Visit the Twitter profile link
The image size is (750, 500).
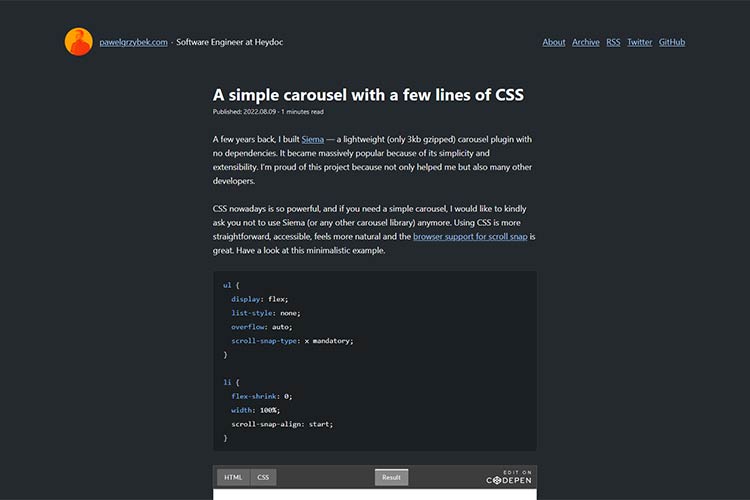click(639, 43)
